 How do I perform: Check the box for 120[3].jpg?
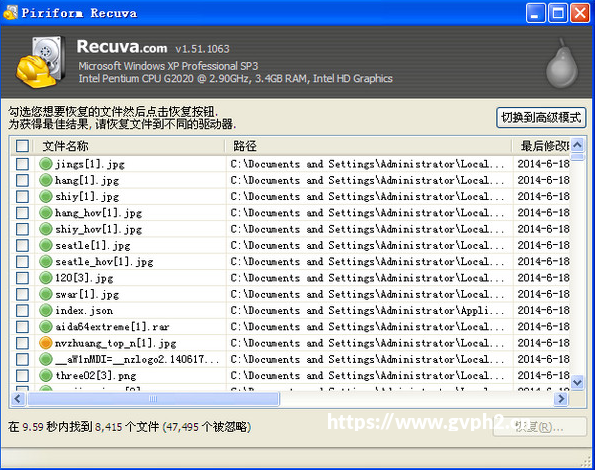pos(22,278)
